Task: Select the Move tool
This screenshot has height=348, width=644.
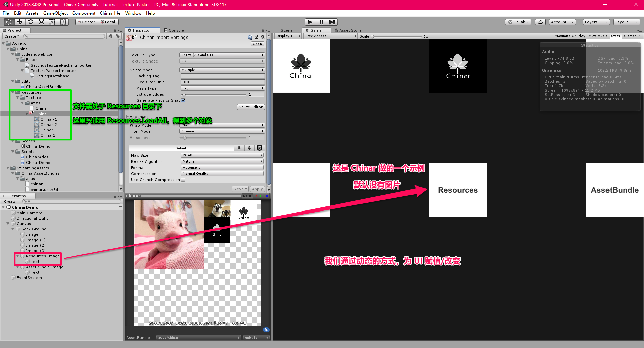Action: point(19,22)
